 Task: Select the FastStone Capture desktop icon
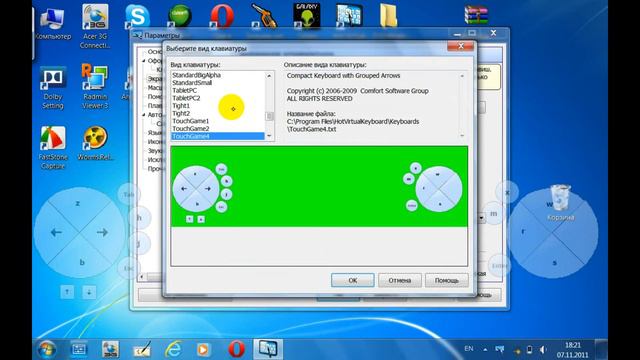pos(53,147)
